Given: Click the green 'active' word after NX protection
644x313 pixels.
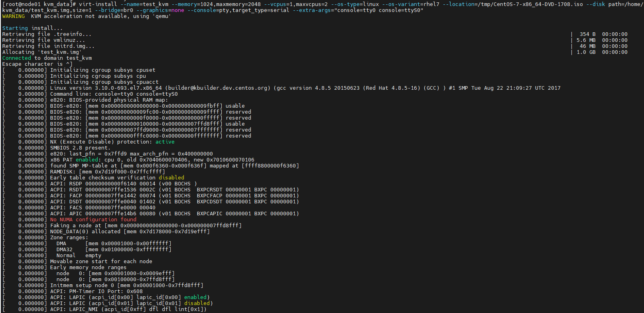Looking at the screenshot, I should [165, 142].
